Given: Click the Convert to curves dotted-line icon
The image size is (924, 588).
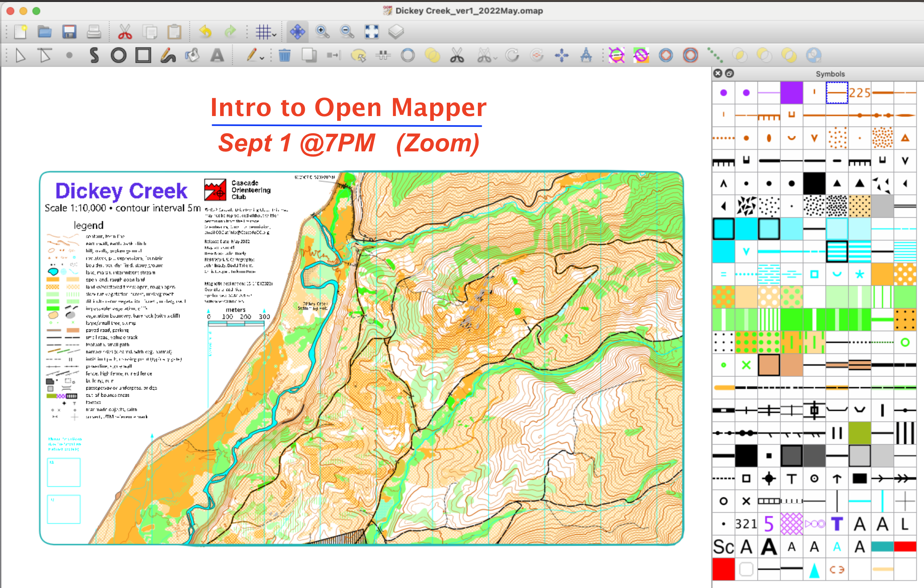Looking at the screenshot, I should [x=715, y=56].
